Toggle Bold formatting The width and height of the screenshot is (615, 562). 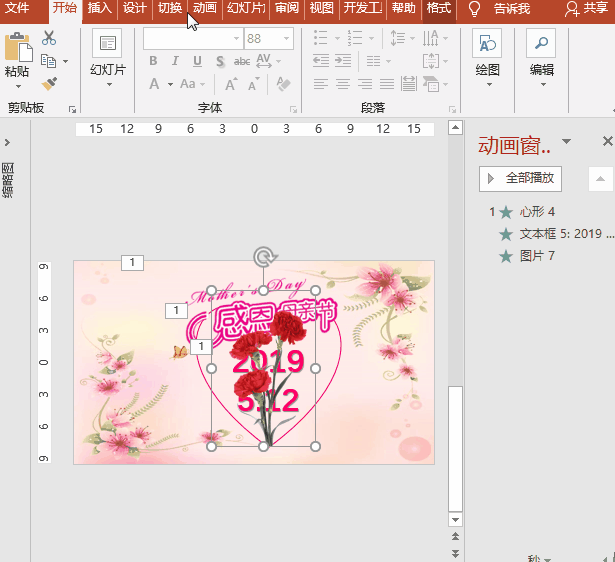coord(153,61)
